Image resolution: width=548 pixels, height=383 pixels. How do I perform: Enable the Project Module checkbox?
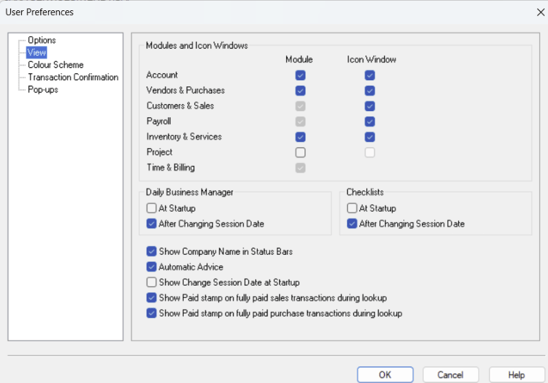300,152
